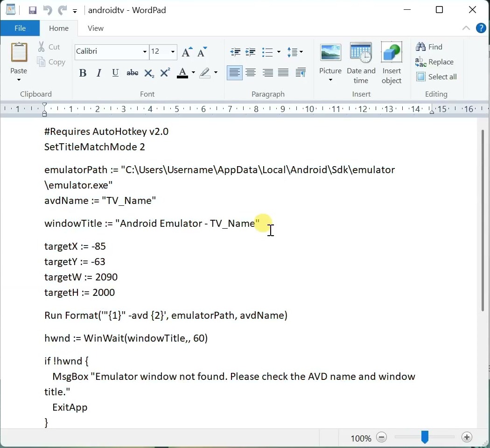Click the "#Requires AutoHotkey v2.0" line

(106, 132)
